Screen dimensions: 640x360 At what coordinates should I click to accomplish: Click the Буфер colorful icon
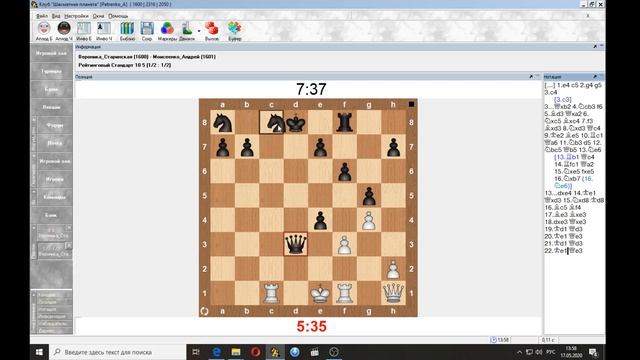click(x=234, y=31)
